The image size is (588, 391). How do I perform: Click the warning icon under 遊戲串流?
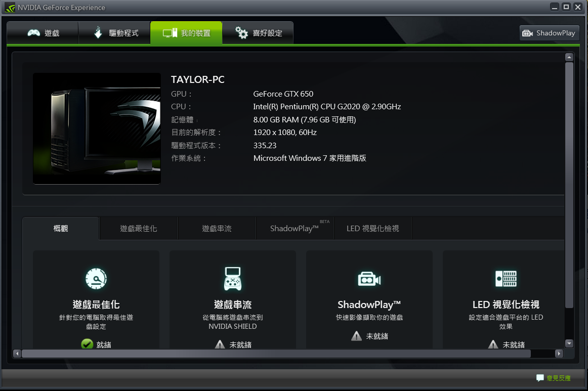[x=220, y=344]
